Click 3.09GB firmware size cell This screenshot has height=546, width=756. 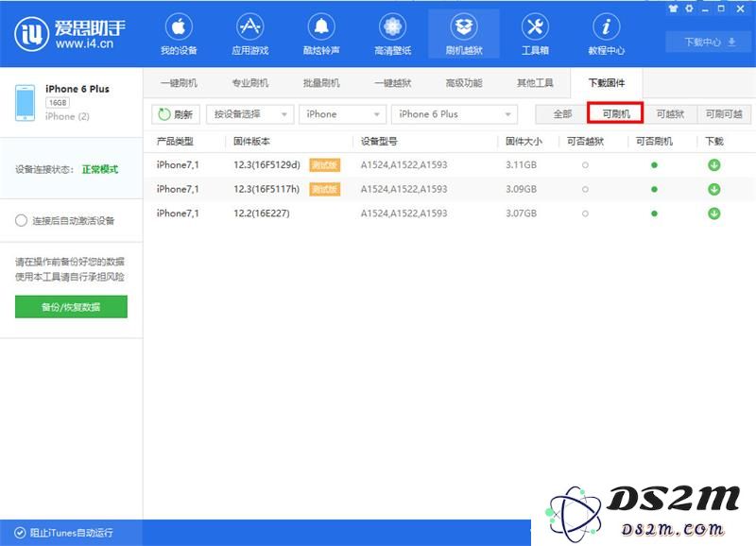pos(521,189)
